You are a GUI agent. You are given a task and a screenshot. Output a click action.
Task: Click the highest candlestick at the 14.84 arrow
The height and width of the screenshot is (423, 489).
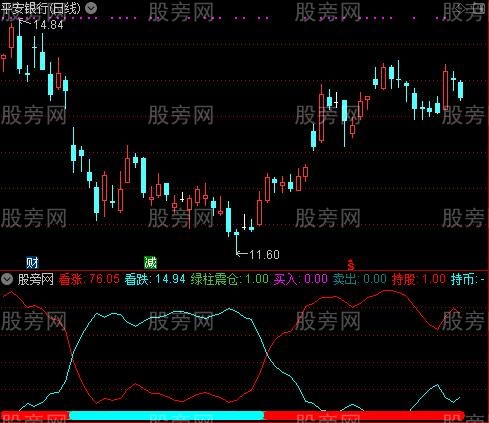19,45
